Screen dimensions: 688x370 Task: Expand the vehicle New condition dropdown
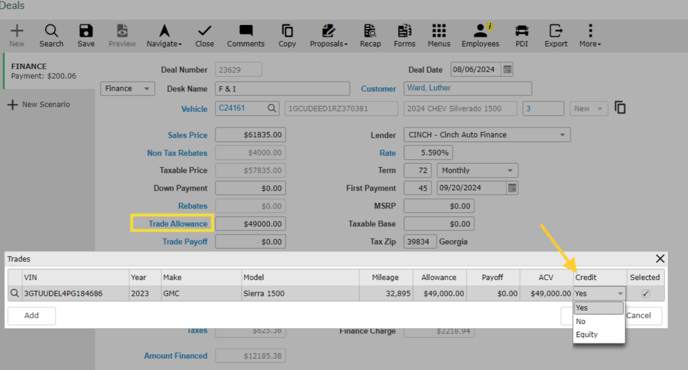tap(588, 108)
